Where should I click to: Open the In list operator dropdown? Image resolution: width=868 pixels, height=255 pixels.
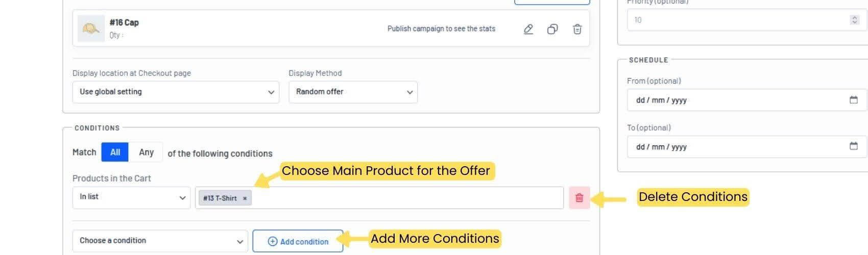(x=131, y=197)
